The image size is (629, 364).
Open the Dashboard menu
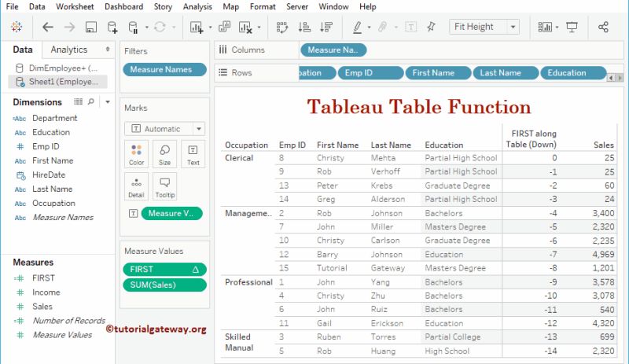[x=123, y=7]
